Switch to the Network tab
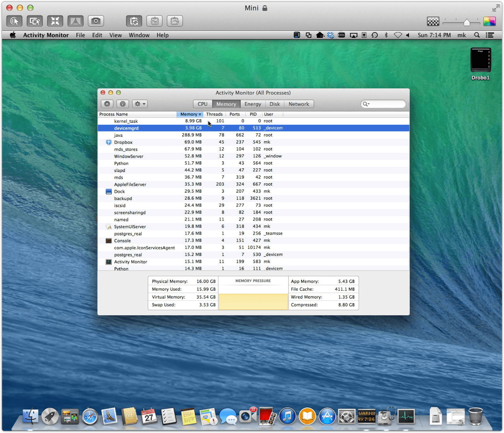Viewport: 504px width, 433px height. click(299, 104)
